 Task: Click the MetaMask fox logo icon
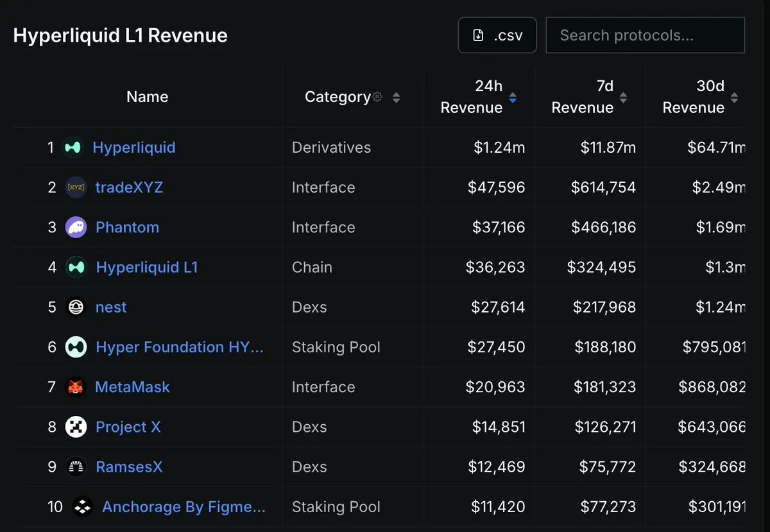(x=76, y=387)
